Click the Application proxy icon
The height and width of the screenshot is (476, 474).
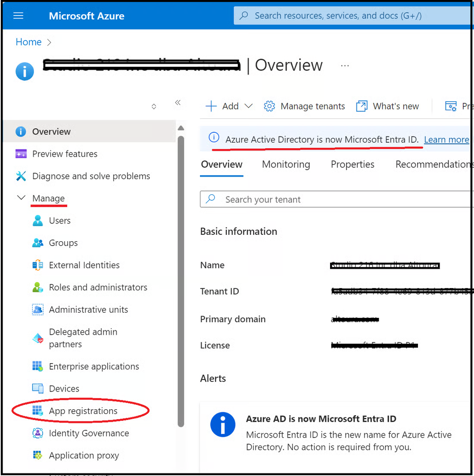tap(37, 455)
